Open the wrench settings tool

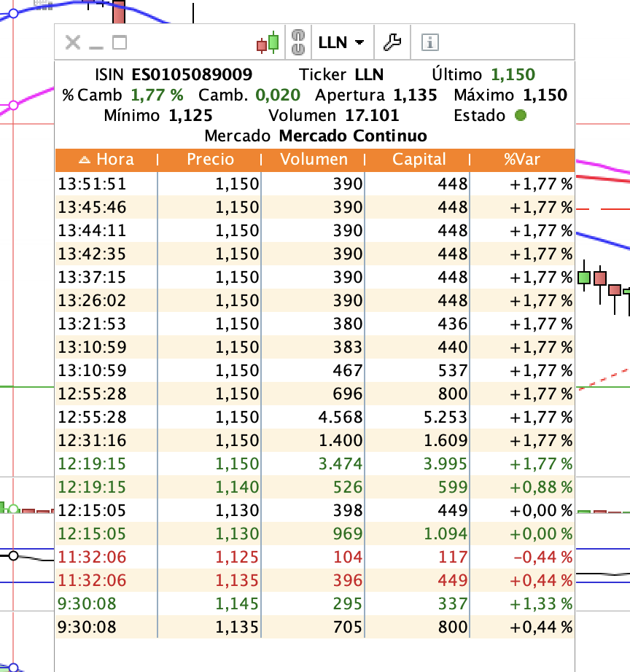click(x=392, y=42)
